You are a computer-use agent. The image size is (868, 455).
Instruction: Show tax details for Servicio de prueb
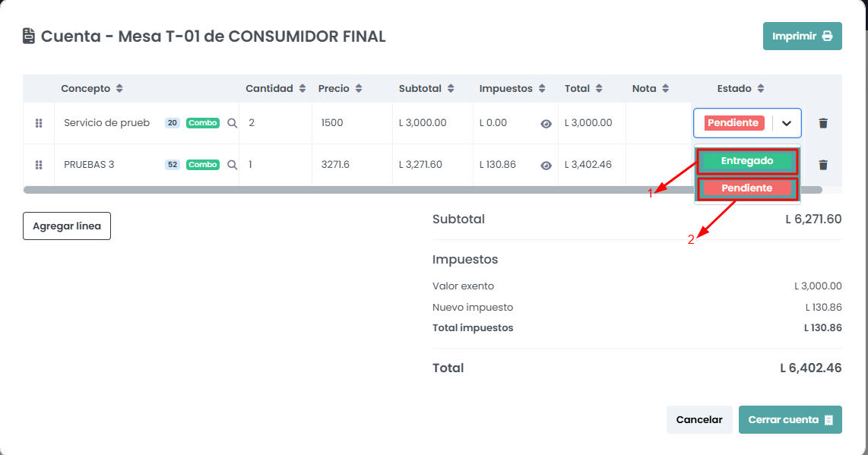coord(546,124)
